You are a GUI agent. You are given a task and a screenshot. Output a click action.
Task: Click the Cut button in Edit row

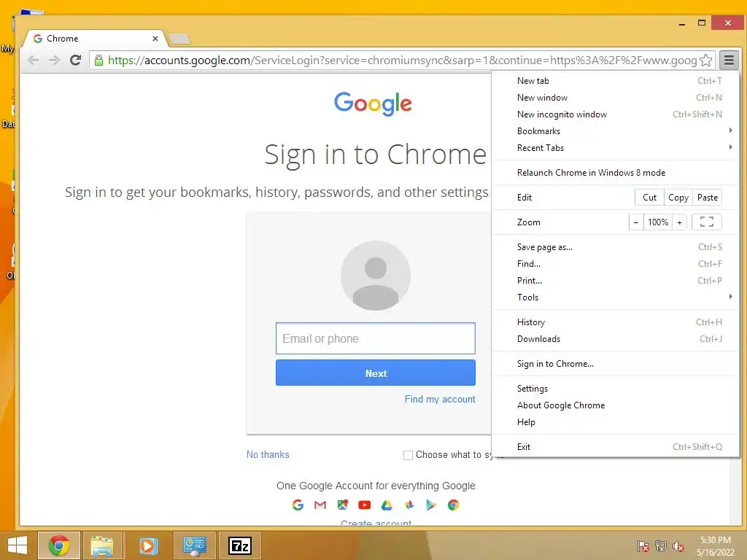point(649,198)
